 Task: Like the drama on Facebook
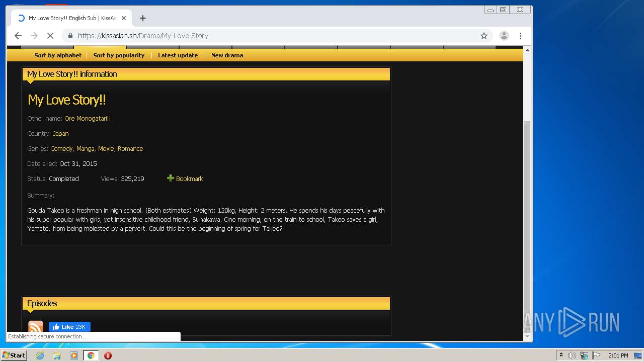pyautogui.click(x=69, y=327)
